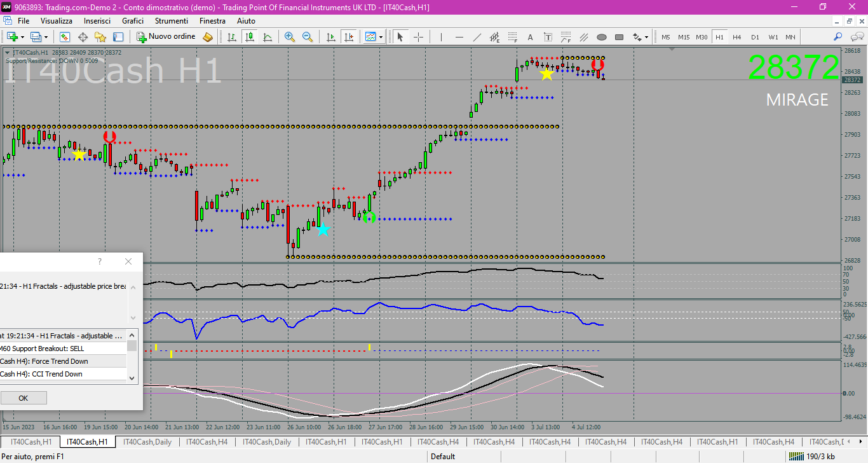Select the crosshair tool
This screenshot has height=463, width=868.
[418, 37]
